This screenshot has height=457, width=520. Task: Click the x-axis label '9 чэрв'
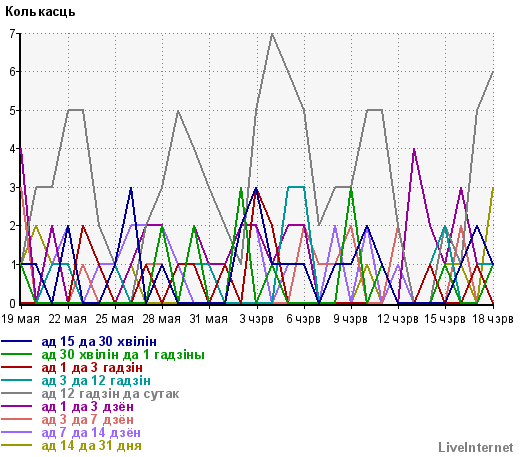(350, 319)
